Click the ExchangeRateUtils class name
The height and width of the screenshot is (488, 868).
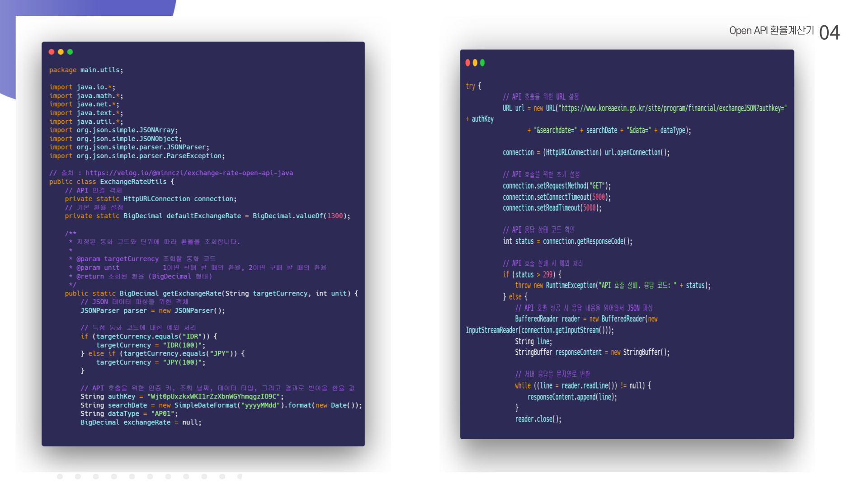133,182
